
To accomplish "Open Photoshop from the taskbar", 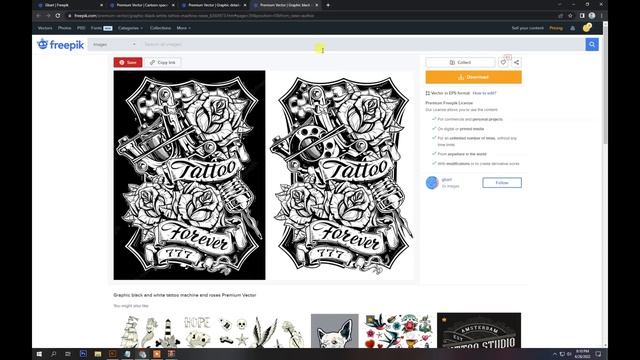I will (83, 354).
